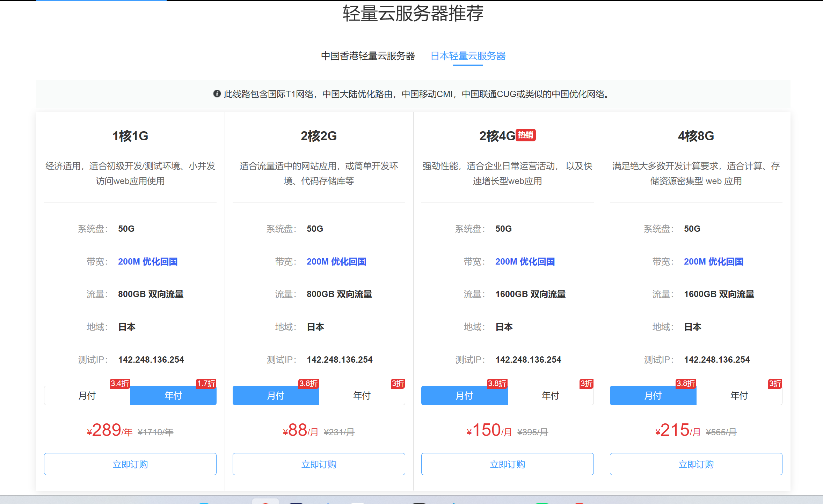The image size is (823, 504).
Task: Select 月付 on the 2核4G plan
Action: (464, 395)
